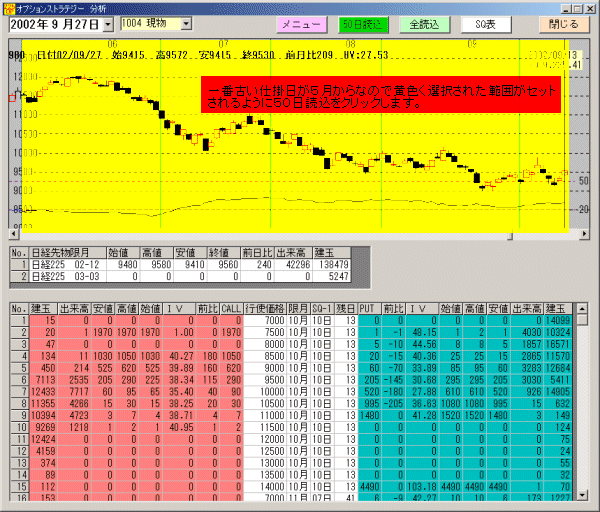Click the options table vertical scrollbar thumb

pyautogui.click(x=582, y=319)
